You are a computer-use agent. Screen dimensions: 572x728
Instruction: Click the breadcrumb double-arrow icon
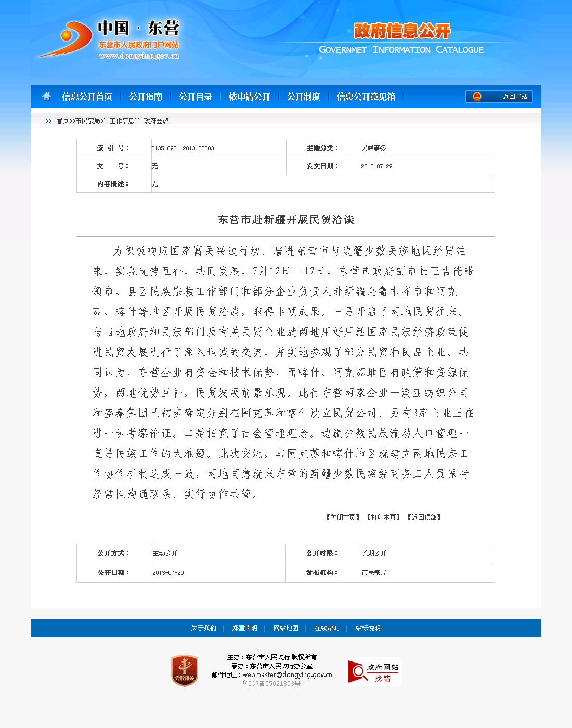click(x=49, y=121)
